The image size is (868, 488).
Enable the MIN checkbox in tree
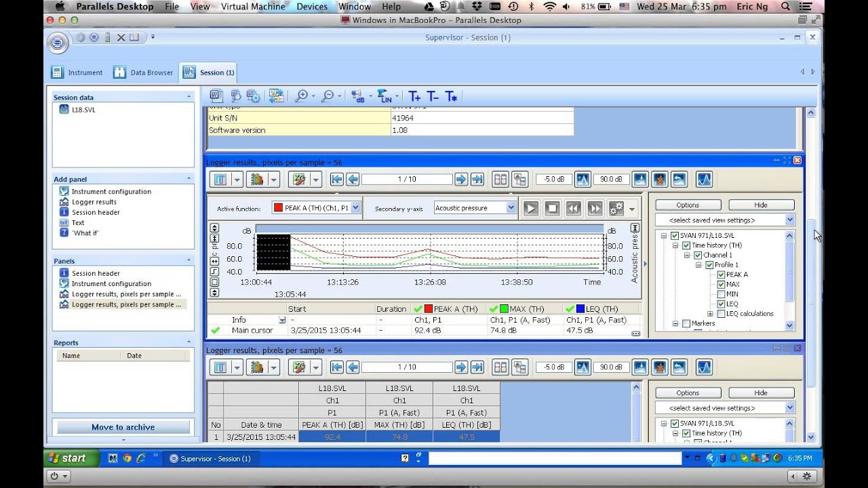721,294
